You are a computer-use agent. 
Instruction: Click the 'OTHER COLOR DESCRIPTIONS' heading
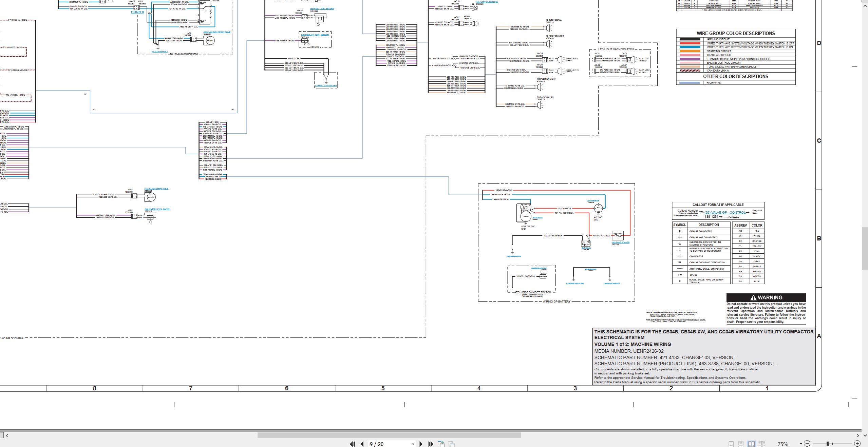(736, 76)
